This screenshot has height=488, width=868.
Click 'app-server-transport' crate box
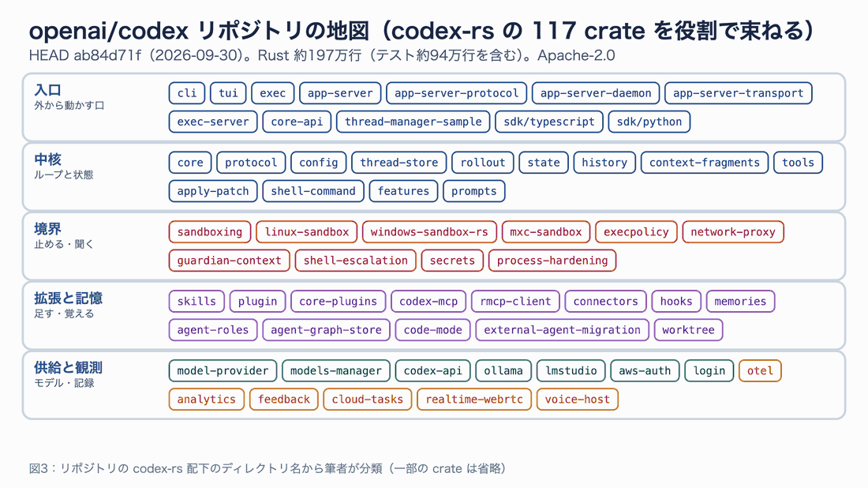pyautogui.click(x=739, y=93)
